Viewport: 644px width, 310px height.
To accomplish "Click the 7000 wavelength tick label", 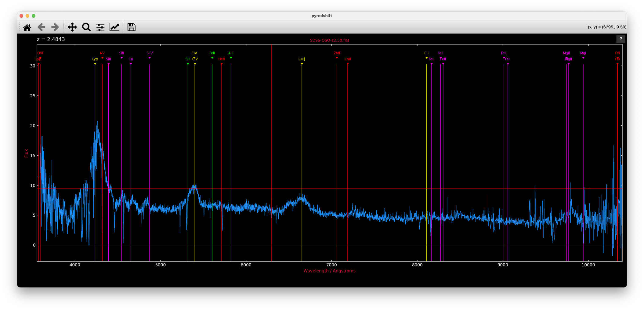I will coord(331,265).
